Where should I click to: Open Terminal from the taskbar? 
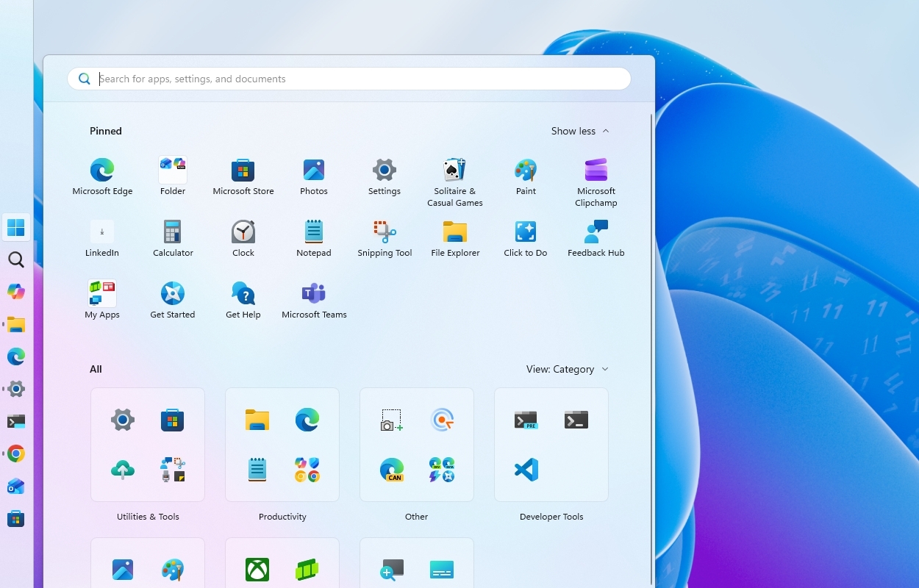(x=16, y=421)
